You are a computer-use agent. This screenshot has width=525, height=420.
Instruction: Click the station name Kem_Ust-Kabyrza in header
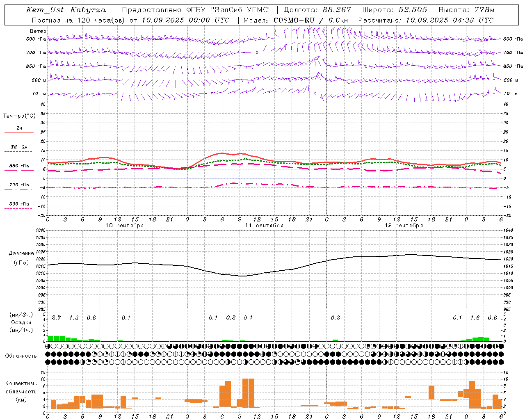coord(66,10)
